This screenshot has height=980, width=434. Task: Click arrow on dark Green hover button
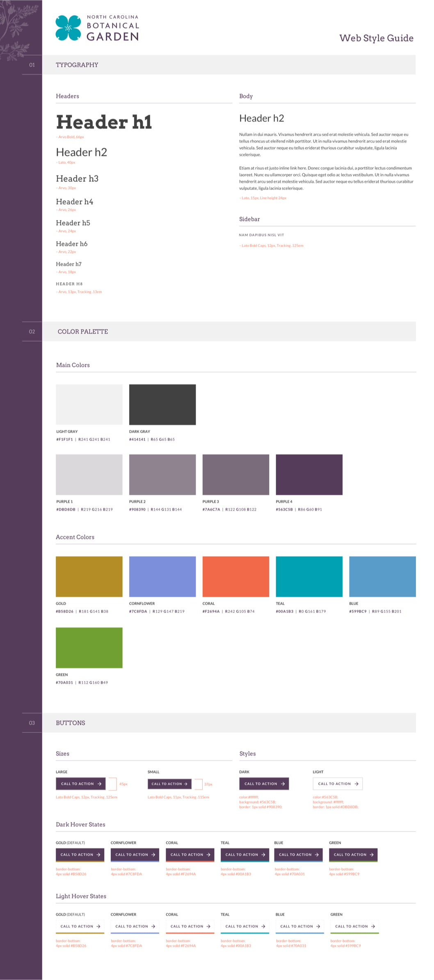pos(372,854)
